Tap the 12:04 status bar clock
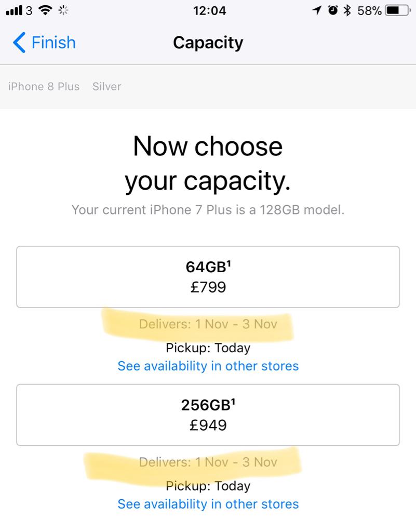416x532 pixels. click(x=209, y=10)
